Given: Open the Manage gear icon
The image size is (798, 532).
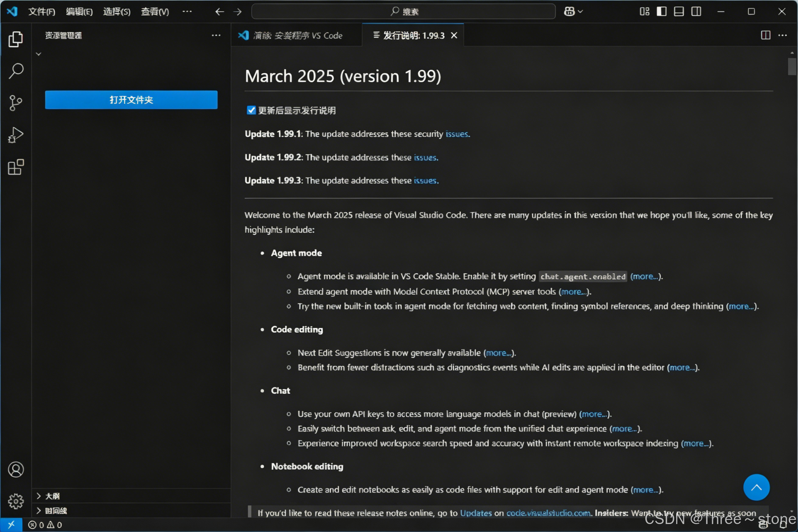Looking at the screenshot, I should pyautogui.click(x=16, y=501).
